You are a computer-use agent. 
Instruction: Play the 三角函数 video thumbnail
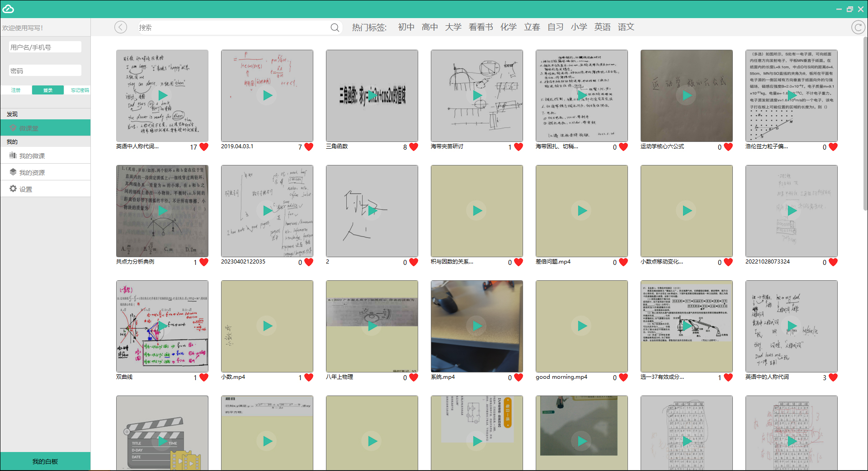point(372,95)
